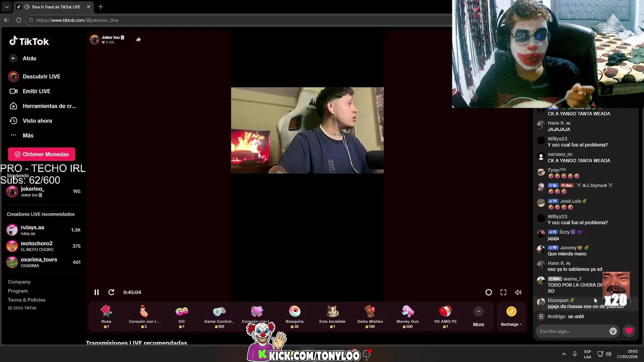Open options dots on Diazepan's comment
This screenshot has height=362, width=644.
pyautogui.click(x=630, y=302)
